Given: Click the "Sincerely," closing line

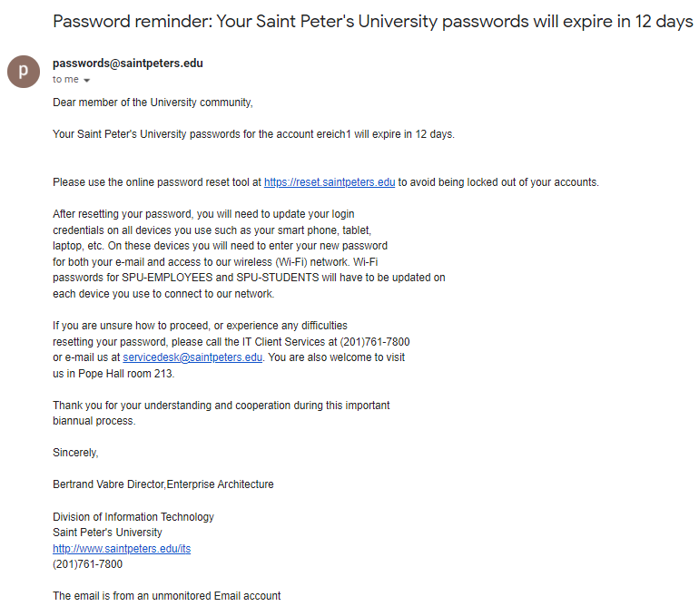Looking at the screenshot, I should pos(75,453).
